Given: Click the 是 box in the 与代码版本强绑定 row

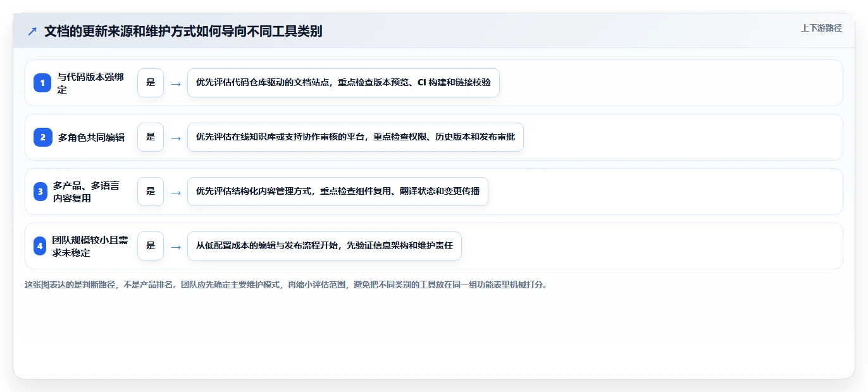Looking at the screenshot, I should click(151, 83).
